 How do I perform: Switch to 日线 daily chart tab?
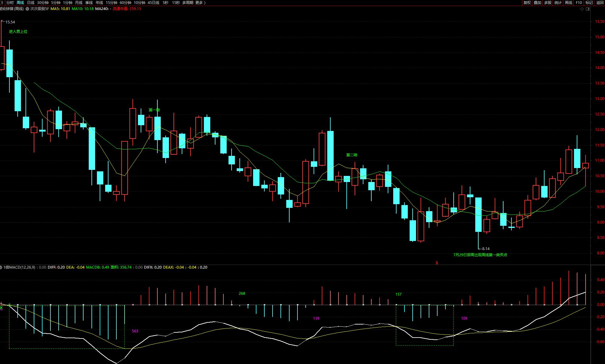pos(31,3)
